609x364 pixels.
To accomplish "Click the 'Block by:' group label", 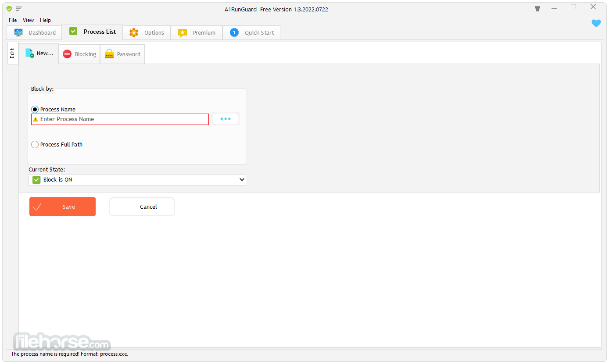I will coord(43,89).
